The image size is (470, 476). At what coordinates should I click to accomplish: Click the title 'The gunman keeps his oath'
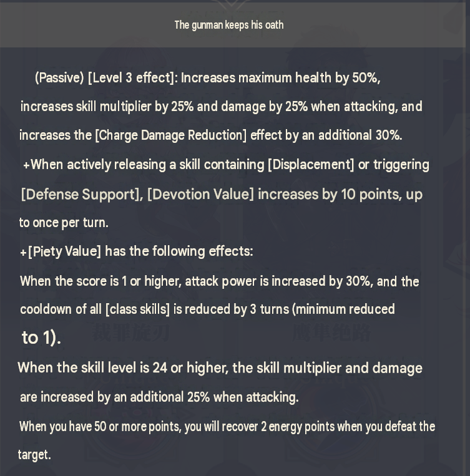pos(229,25)
